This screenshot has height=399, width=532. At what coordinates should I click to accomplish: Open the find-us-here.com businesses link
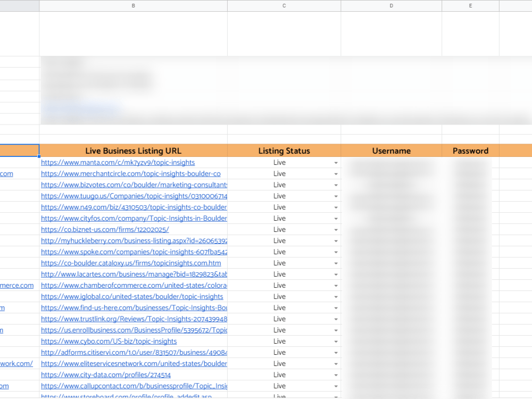(x=134, y=308)
